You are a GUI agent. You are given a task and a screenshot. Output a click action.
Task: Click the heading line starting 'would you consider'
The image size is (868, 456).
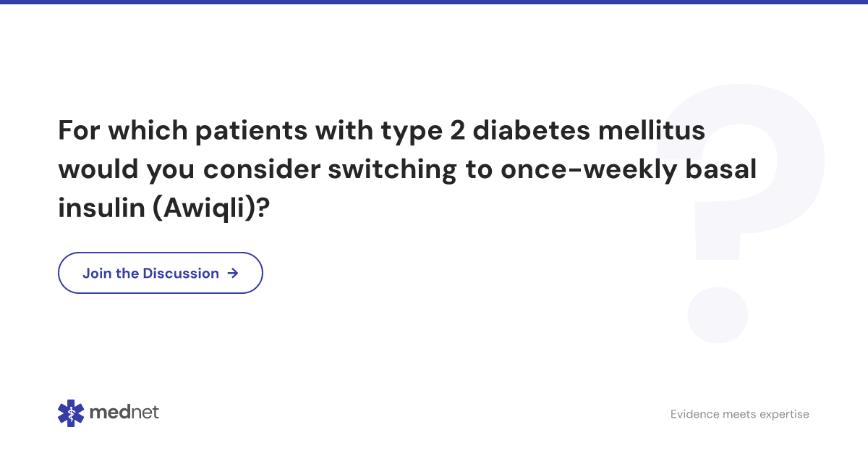coord(407,169)
